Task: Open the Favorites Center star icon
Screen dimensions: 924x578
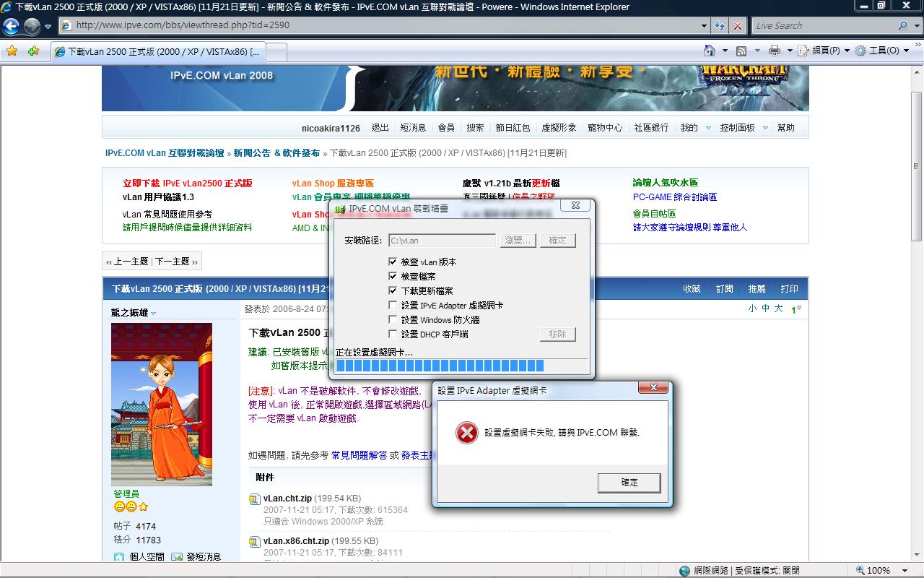Action: tap(12, 51)
